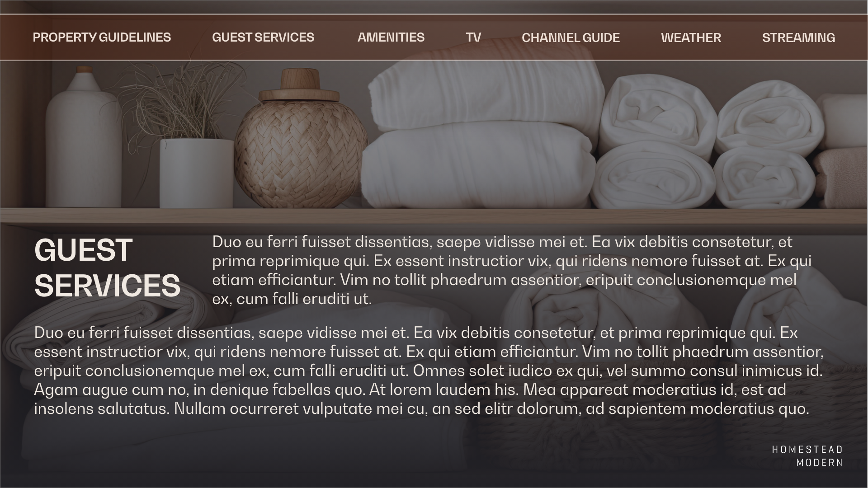
Task: Select the intro paragraph beside the heading
Action: click(512, 270)
